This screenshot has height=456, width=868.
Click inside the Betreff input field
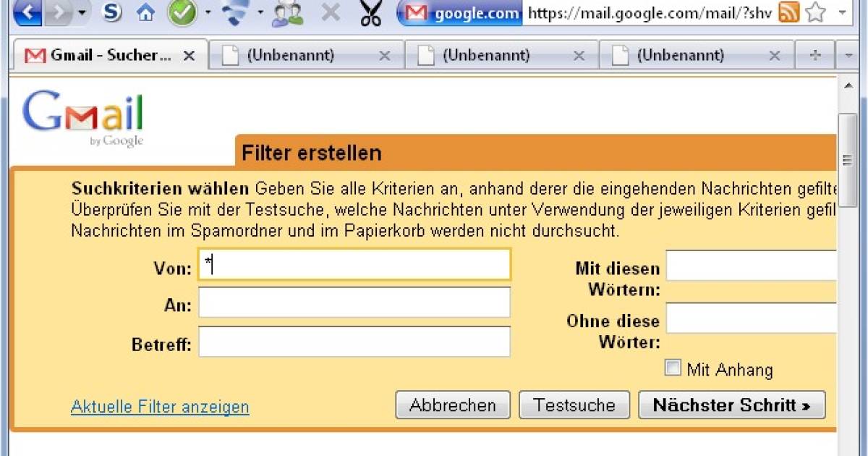pyautogui.click(x=354, y=340)
